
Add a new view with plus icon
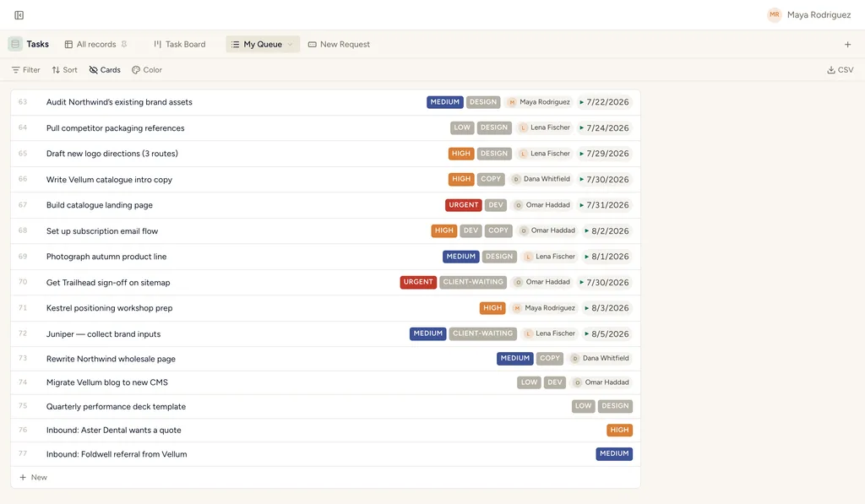[x=847, y=44]
